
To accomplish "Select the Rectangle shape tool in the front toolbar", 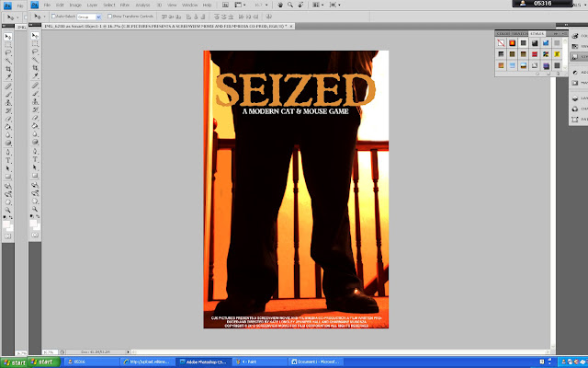I will pos(35,176).
